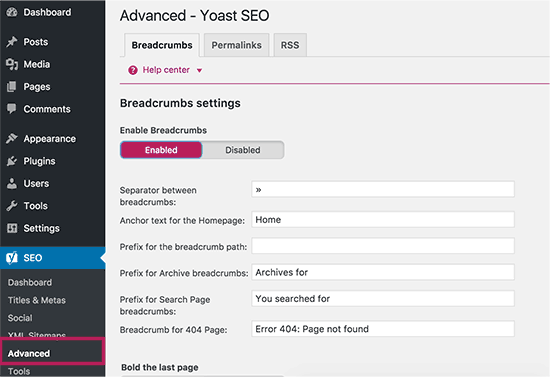Viewport: 550px width, 377px height.
Task: Click the Advanced - Yoast SEO title
Action: [x=194, y=16]
